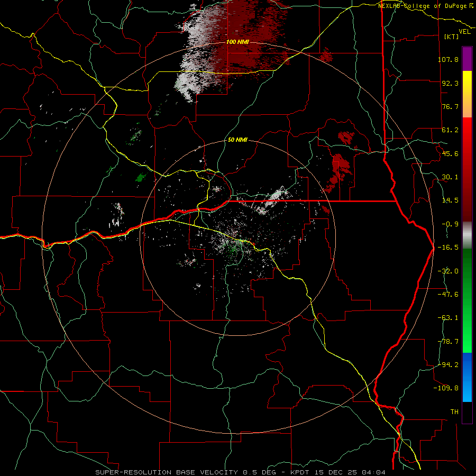Click the TH label below the scale
Viewport: 476px width, 476px height.
pos(454,412)
